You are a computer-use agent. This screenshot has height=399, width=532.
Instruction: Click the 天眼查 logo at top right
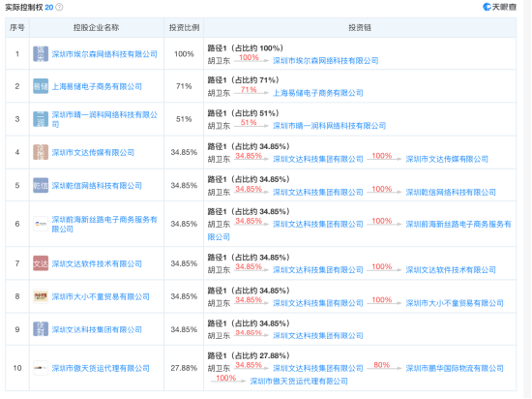coord(499,7)
